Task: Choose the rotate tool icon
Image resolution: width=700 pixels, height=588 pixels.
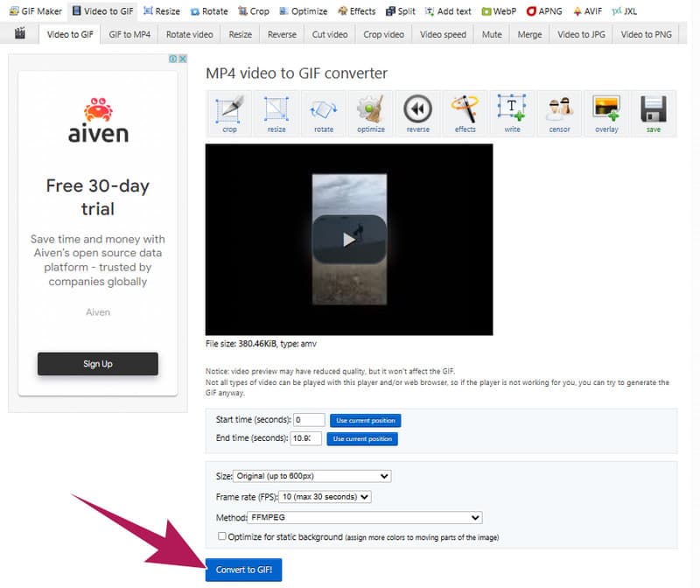Action: click(324, 113)
